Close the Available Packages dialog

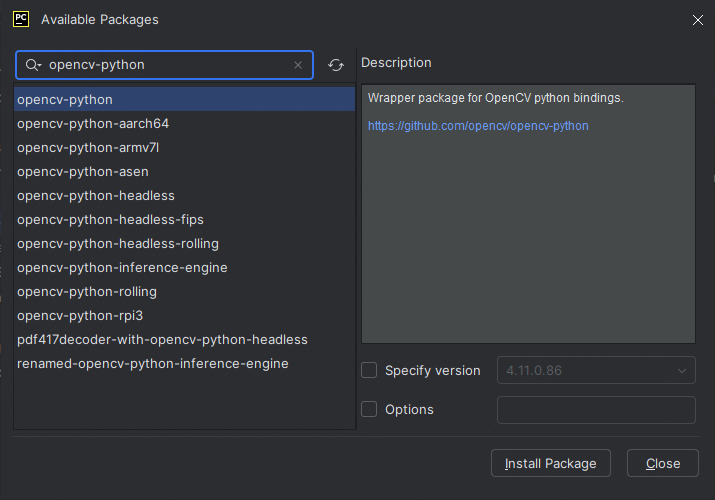698,20
